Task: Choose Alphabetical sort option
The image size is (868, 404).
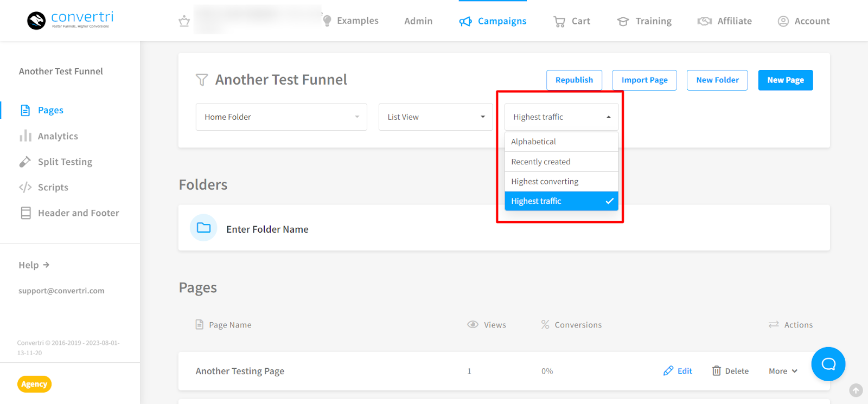Action: coord(561,142)
